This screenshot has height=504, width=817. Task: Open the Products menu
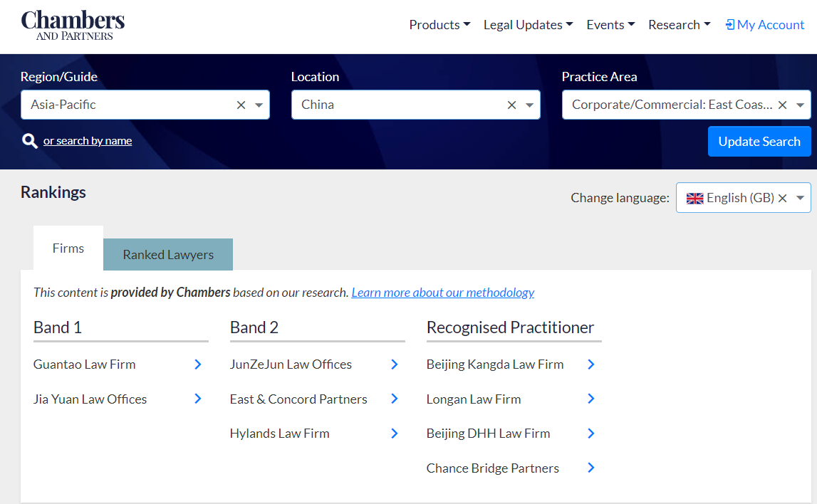click(439, 25)
